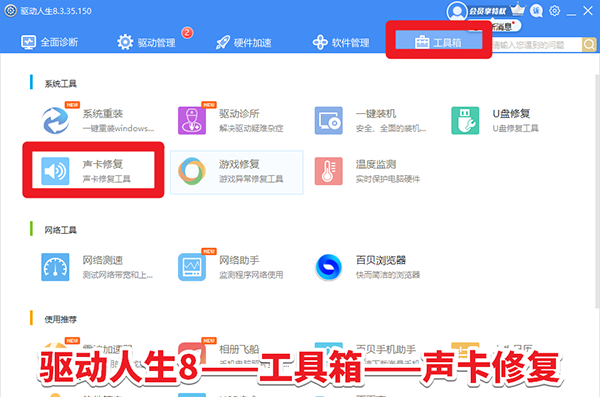Open the 温度监测 temperature monitor thermometer icon
Image resolution: width=600 pixels, height=397 pixels.
329,171
